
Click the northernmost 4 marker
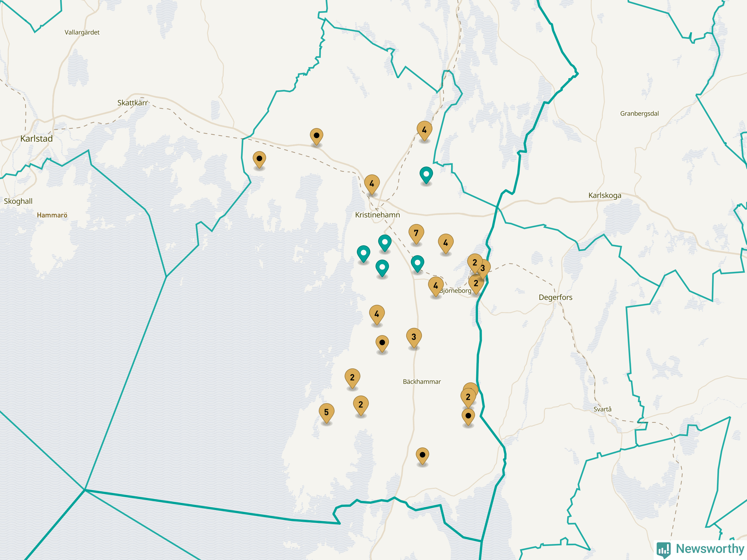click(424, 130)
